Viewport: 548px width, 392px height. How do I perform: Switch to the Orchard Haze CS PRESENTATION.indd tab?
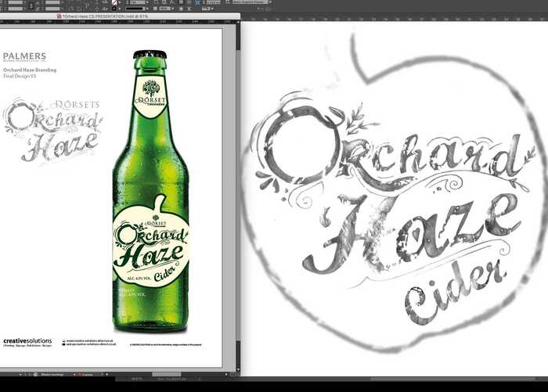pos(103,16)
